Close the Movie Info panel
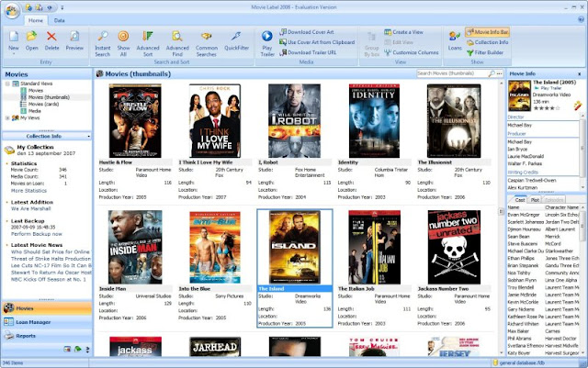 (579, 73)
